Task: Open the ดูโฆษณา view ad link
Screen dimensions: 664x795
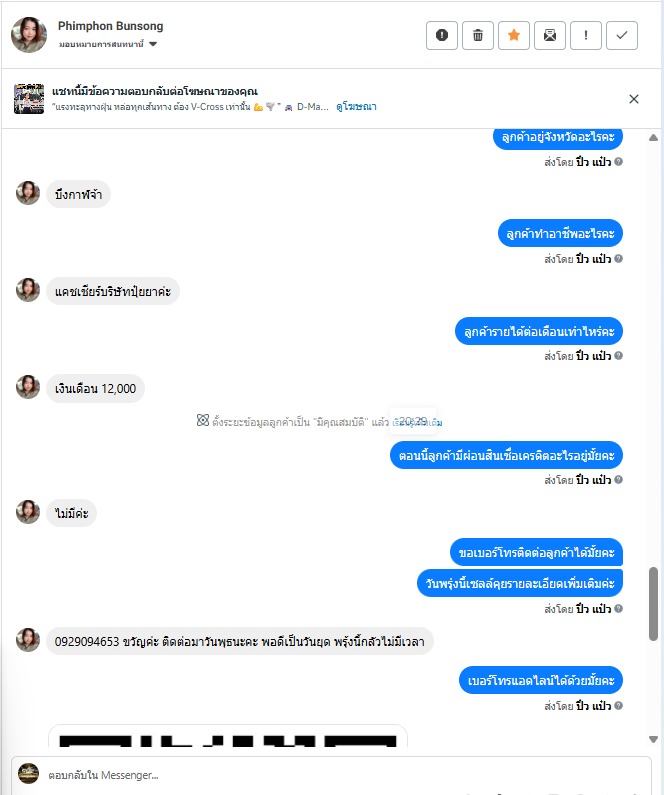Action: (x=356, y=106)
